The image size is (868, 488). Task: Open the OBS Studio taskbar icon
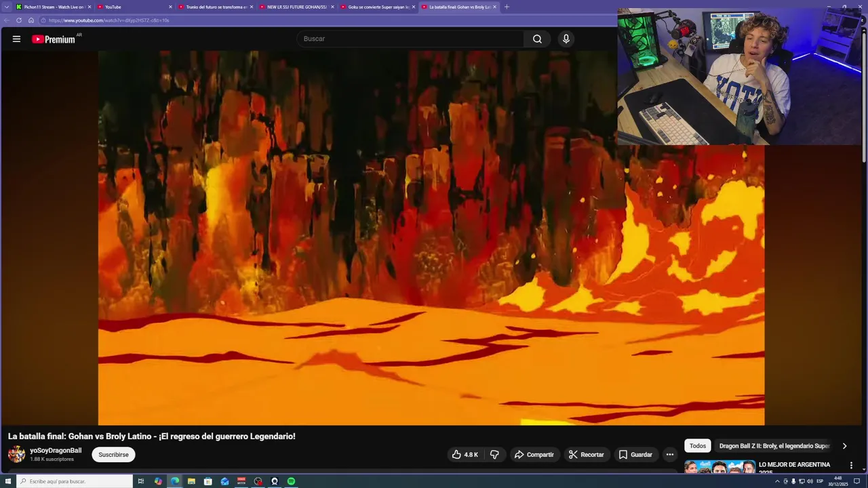click(x=258, y=481)
